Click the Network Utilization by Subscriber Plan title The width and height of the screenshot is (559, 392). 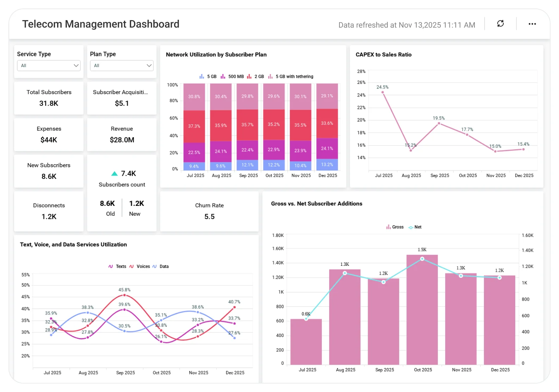pyautogui.click(x=216, y=55)
